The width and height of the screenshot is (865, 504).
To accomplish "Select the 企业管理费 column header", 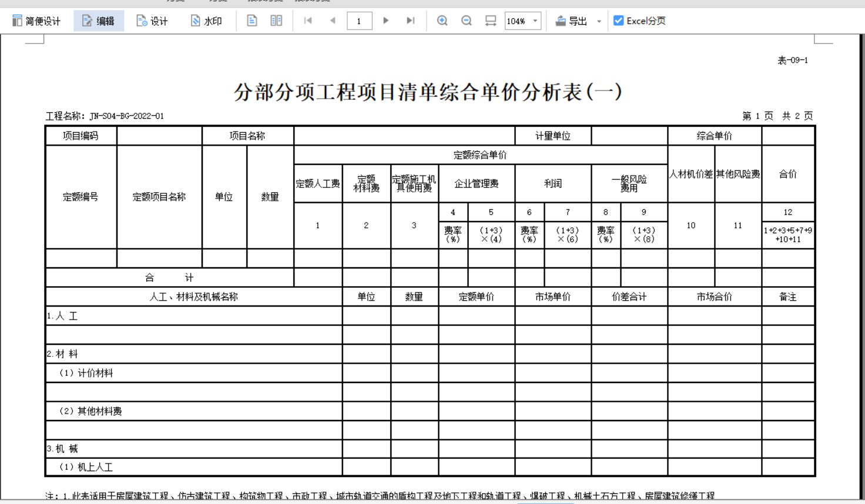I will (x=477, y=183).
